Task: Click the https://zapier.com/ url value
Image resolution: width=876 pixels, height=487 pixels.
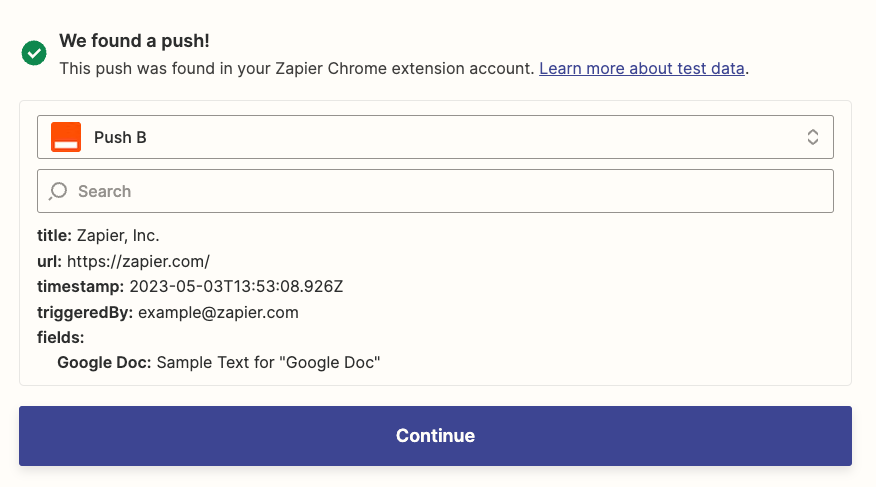Action: (x=138, y=262)
